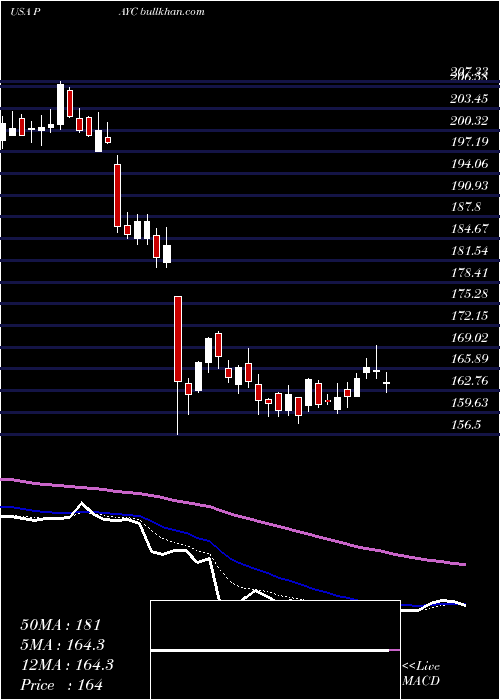This screenshot has width=500, height=700.
Task: Select the 178.41 axis value
Action: click(x=469, y=273)
